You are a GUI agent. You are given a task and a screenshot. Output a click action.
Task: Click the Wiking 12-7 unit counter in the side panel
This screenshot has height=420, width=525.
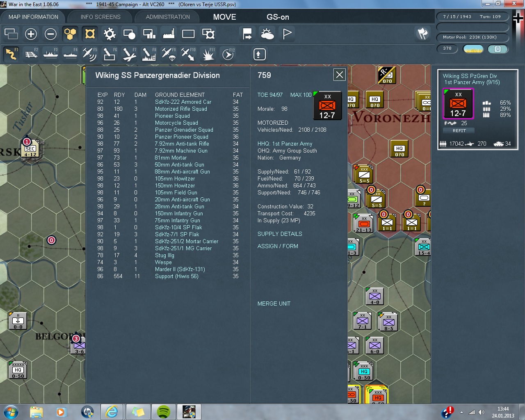pos(458,104)
